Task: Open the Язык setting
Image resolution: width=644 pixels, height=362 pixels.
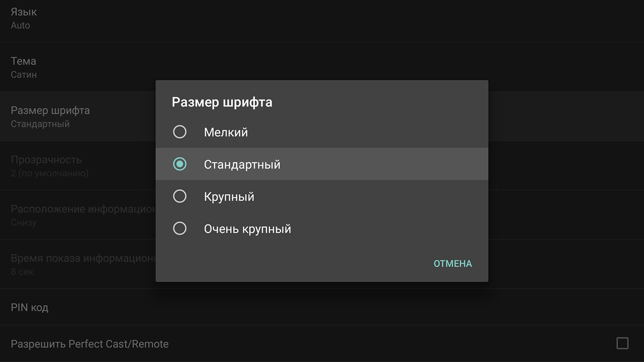Action: (x=322, y=19)
